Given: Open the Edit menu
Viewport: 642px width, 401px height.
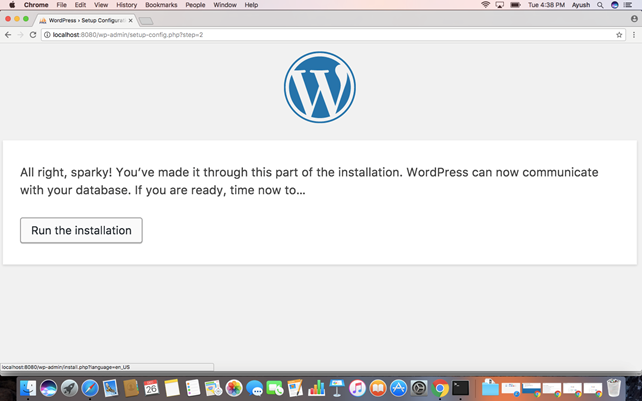Looking at the screenshot, I should (x=80, y=5).
